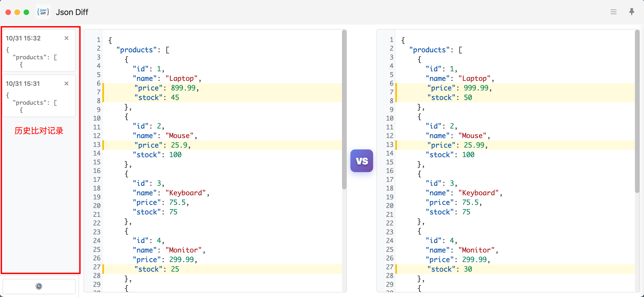
Task: Open settings via the gear icon
Action: coord(39,286)
